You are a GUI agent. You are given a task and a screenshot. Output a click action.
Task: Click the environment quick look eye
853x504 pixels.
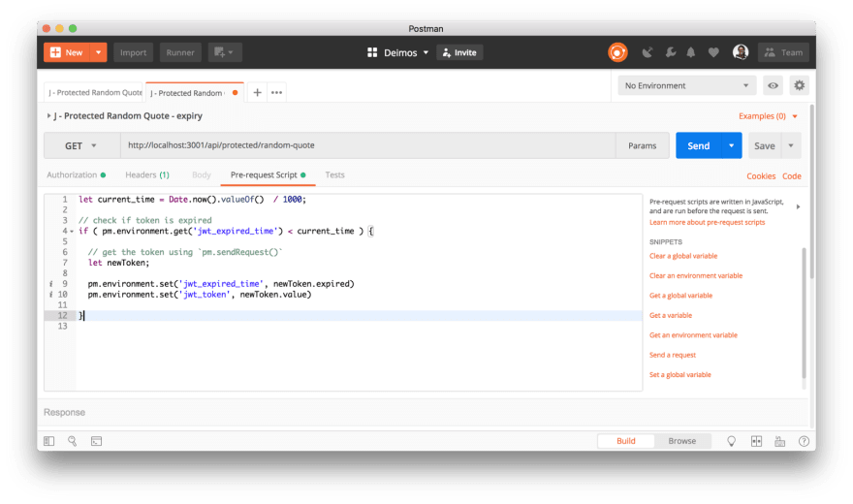773,85
